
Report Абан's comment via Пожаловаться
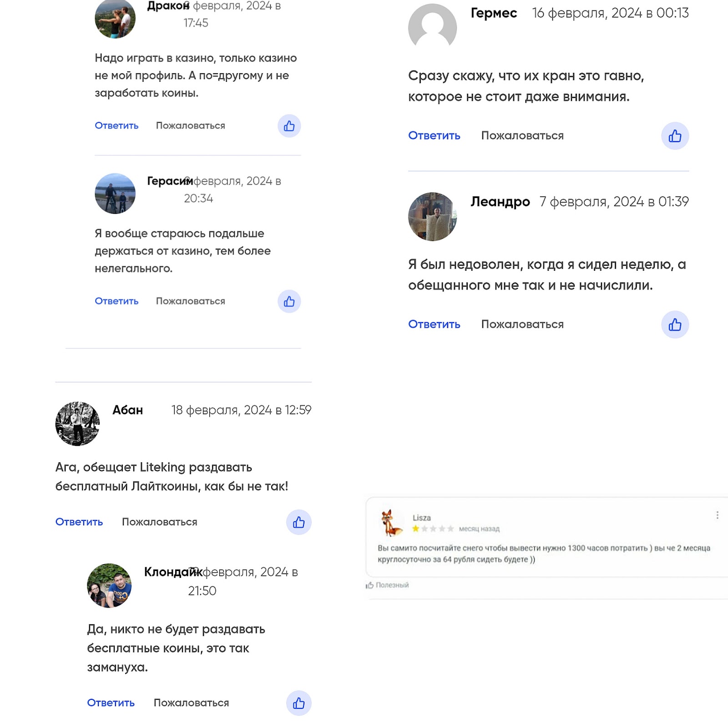(x=160, y=522)
